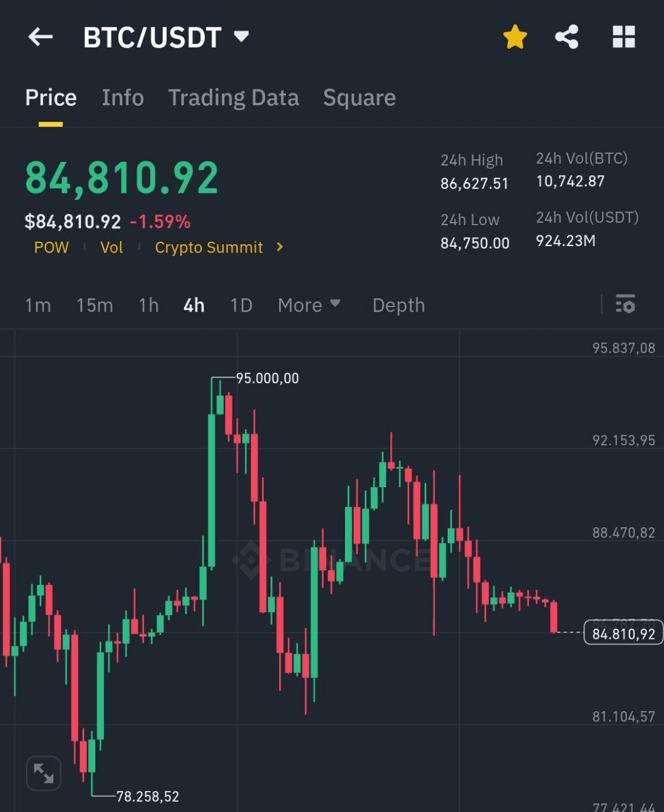Image resolution: width=664 pixels, height=812 pixels.
Task: Tap the POW tag link
Action: (51, 247)
